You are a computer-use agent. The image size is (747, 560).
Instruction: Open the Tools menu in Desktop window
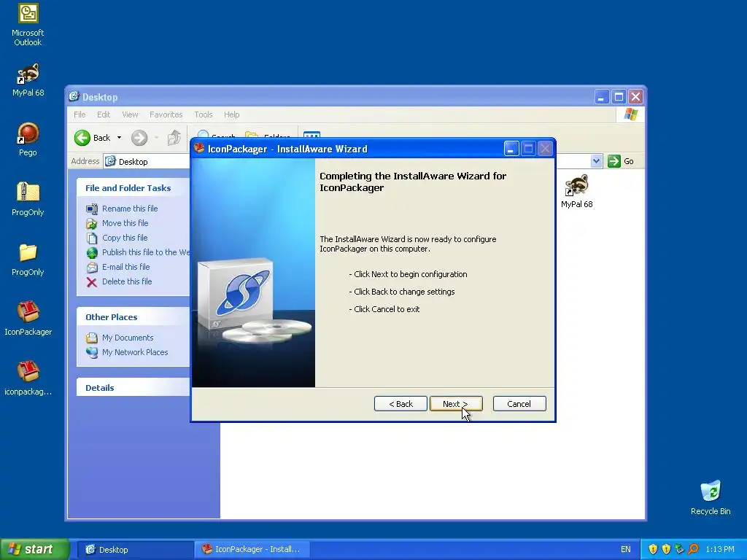(204, 114)
